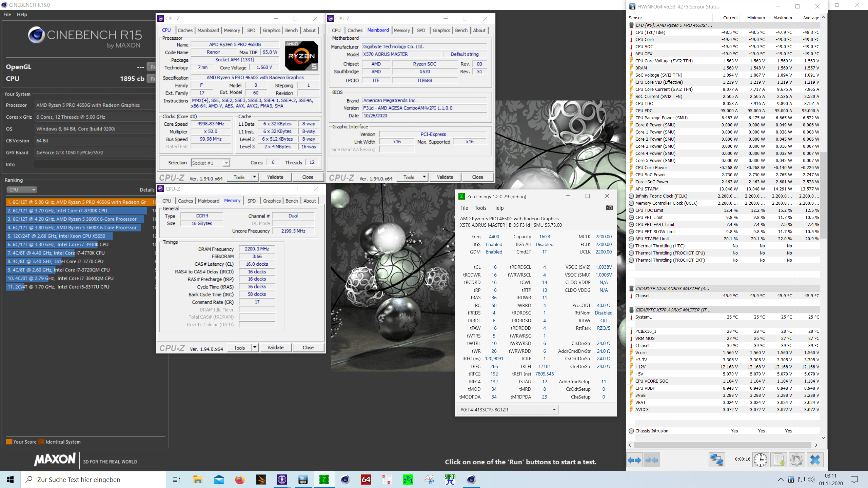Switch to Caches tab in CPU-Z CPU window
Viewport: 868px width, 488px height.
click(185, 30)
